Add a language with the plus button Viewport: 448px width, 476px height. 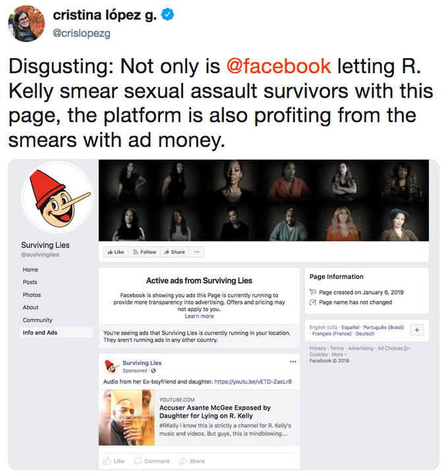coord(417,330)
